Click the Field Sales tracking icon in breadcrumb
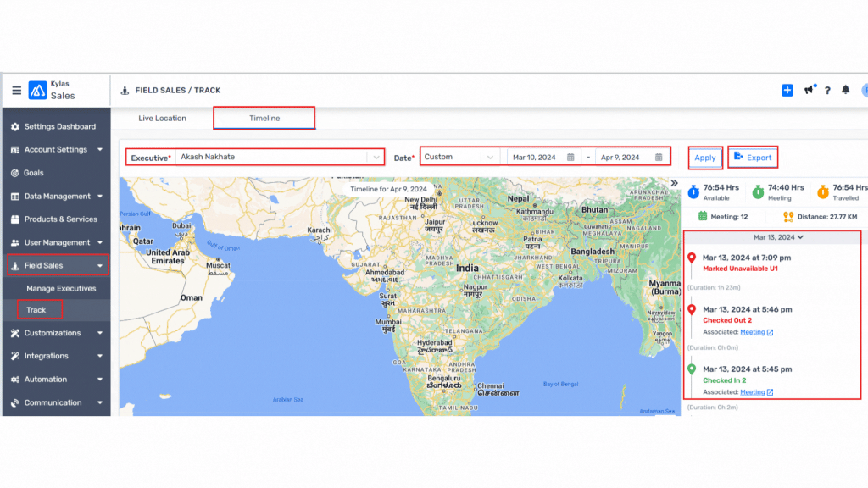The width and height of the screenshot is (868, 488). pos(127,91)
